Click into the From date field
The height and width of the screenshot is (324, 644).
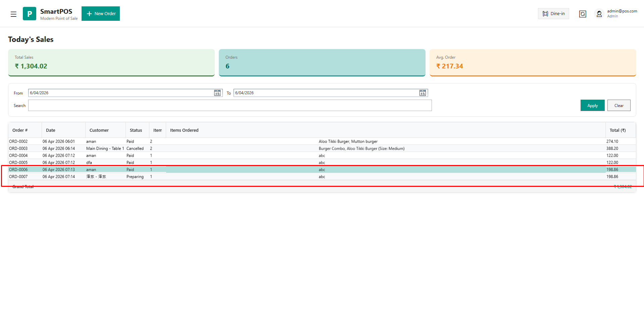(121, 93)
